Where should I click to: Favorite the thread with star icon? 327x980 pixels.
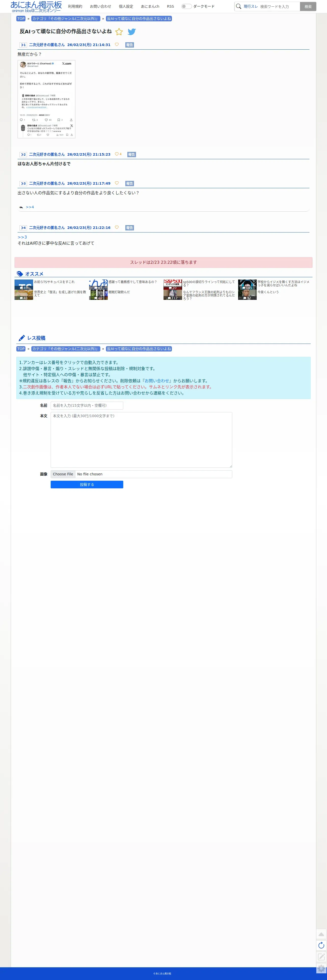tap(119, 32)
